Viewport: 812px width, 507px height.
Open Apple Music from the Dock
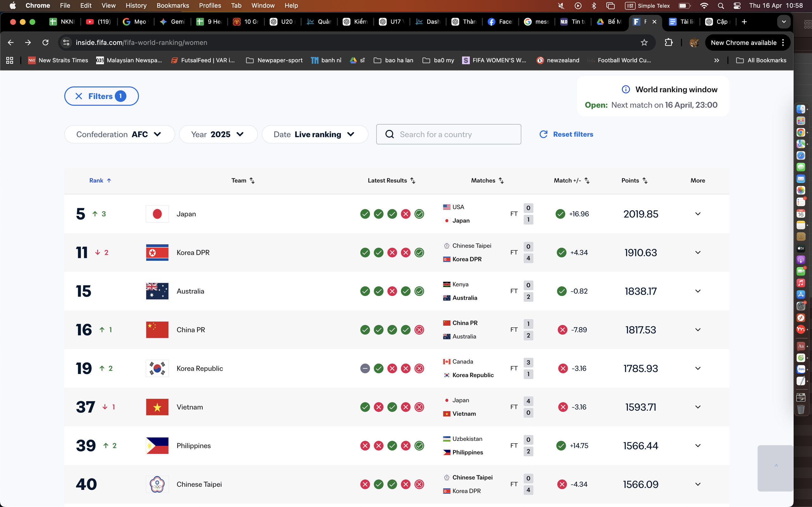click(801, 283)
